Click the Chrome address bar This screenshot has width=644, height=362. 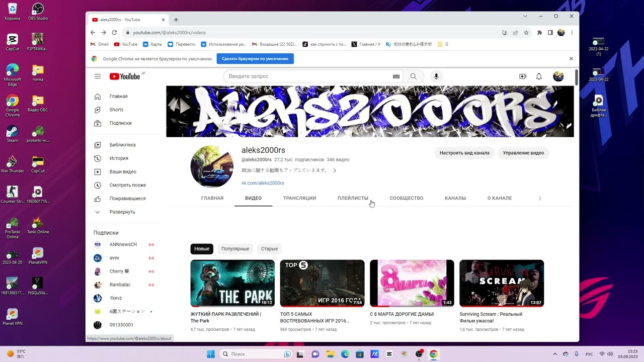click(x=312, y=33)
